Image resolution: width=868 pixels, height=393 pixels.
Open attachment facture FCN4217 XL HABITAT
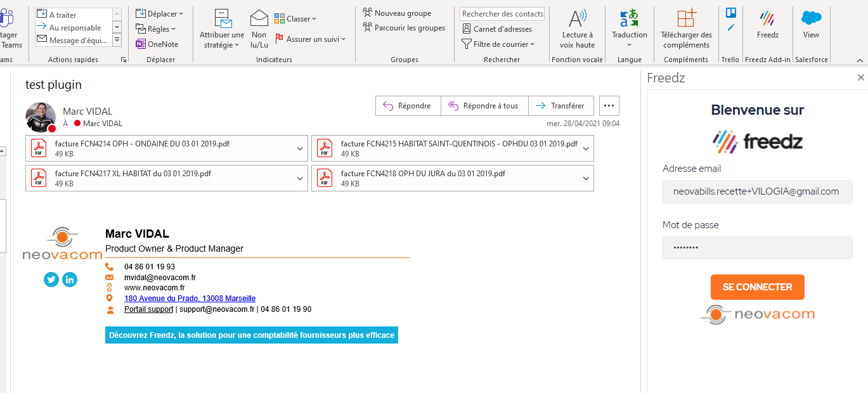tap(159, 178)
